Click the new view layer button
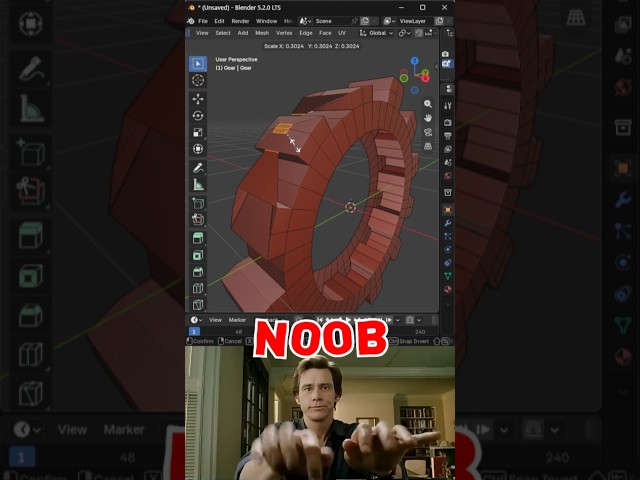The width and height of the screenshot is (640, 480). 439,21
